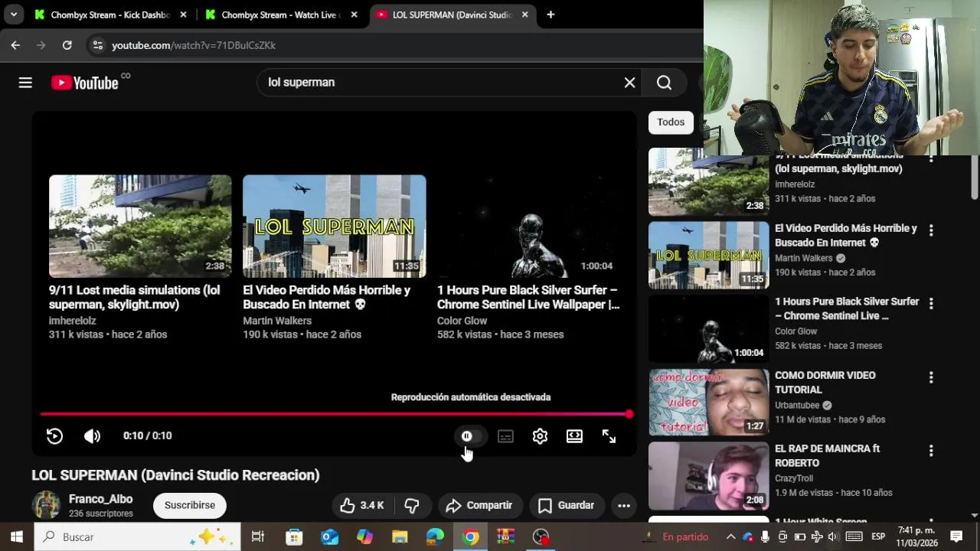
Task: Open options menu for 'Silver Surfer' sidebar video
Action: (931, 304)
